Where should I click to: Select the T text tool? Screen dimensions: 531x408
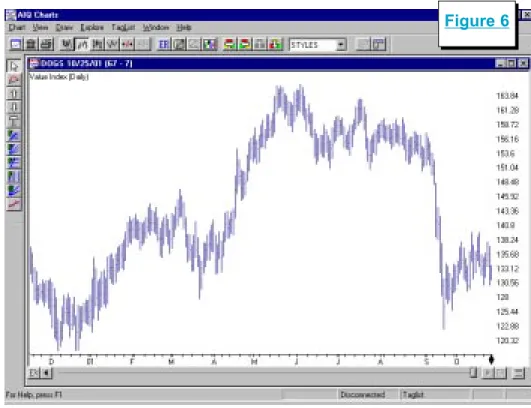[x=14, y=121]
